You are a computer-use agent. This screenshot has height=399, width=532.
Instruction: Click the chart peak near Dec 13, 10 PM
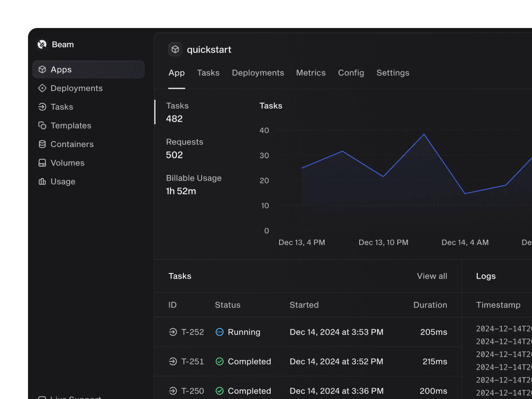(x=423, y=134)
